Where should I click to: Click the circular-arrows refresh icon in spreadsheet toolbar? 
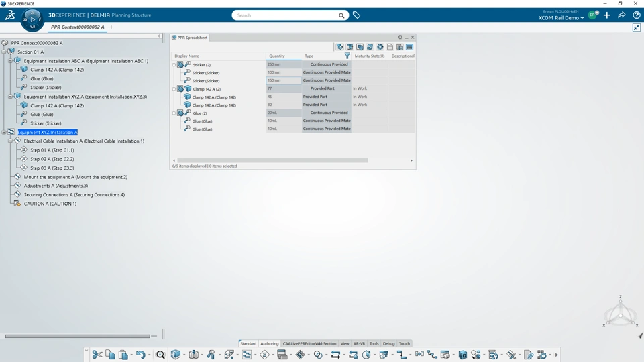370,47
